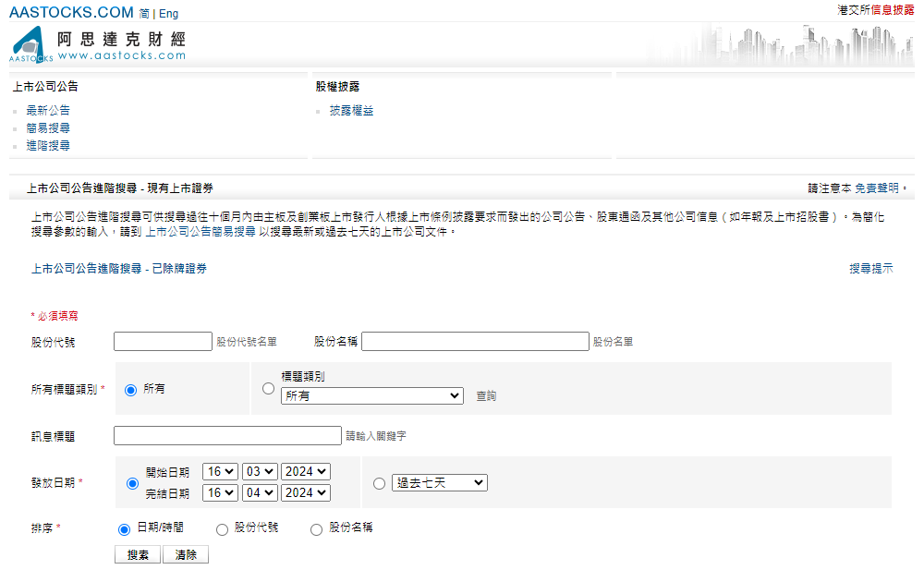This screenshot has height=582, width=924.
Task: Expand the 標題類別 所有 dropdown
Action: (371, 395)
